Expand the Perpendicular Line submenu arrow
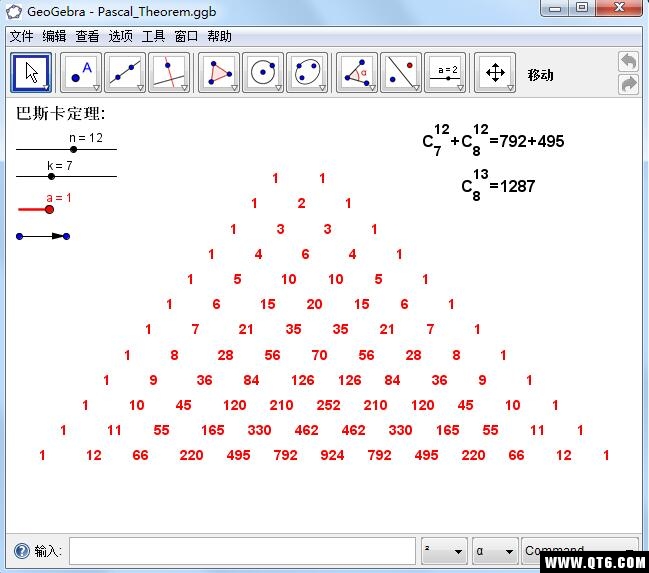This screenshot has height=573, width=649. click(184, 88)
